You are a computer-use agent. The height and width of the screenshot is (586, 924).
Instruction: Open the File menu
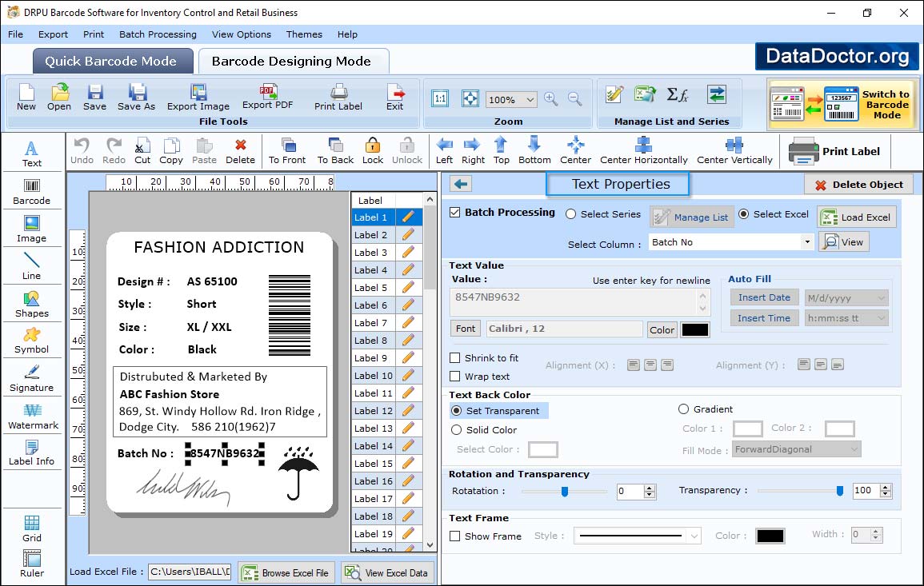(x=15, y=34)
